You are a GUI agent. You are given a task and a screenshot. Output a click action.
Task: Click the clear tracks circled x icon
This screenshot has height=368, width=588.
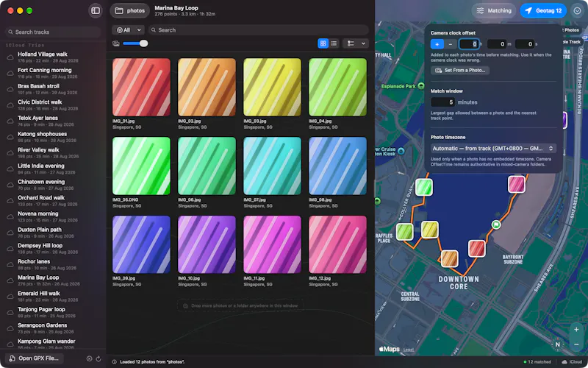click(x=89, y=358)
